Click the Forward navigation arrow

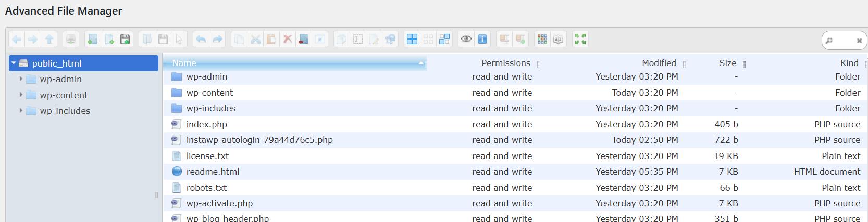[33, 40]
